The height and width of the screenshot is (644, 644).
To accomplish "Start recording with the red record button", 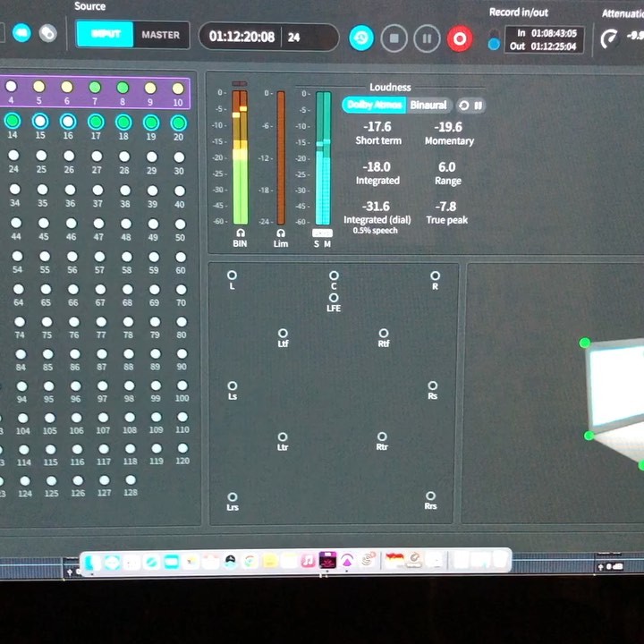I will 460,38.
